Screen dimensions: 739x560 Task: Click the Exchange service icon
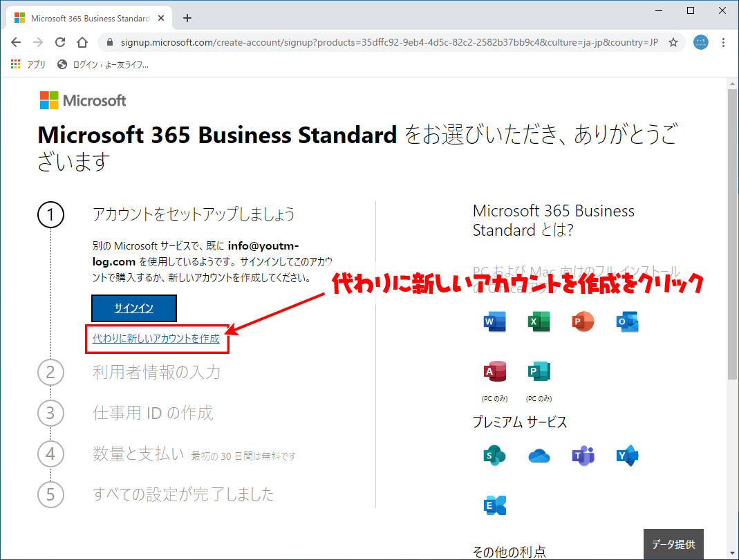(x=494, y=505)
